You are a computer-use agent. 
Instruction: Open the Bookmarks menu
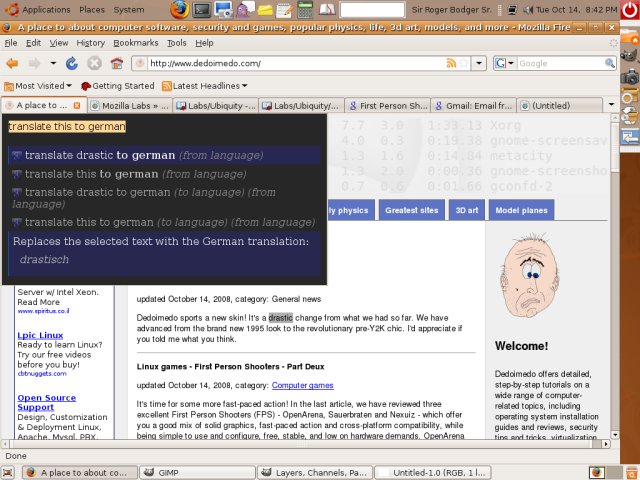pos(136,43)
